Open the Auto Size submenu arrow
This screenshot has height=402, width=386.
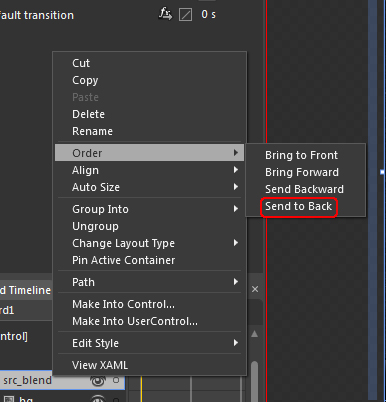point(236,187)
